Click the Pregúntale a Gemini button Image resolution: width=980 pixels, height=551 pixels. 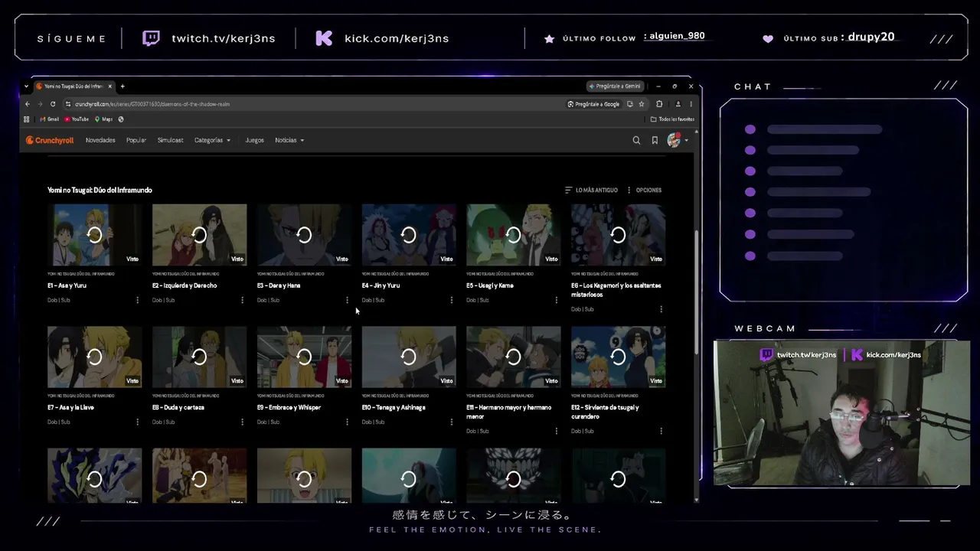[614, 86]
